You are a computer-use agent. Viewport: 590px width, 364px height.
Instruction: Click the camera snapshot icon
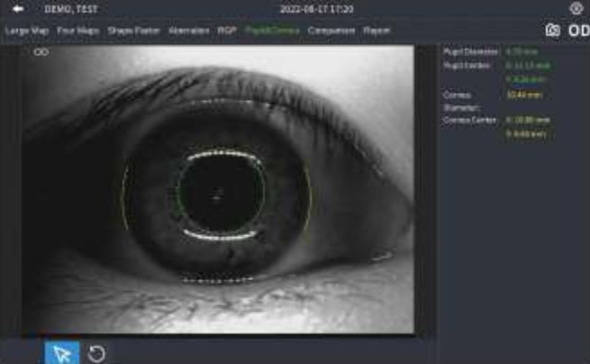click(x=552, y=30)
